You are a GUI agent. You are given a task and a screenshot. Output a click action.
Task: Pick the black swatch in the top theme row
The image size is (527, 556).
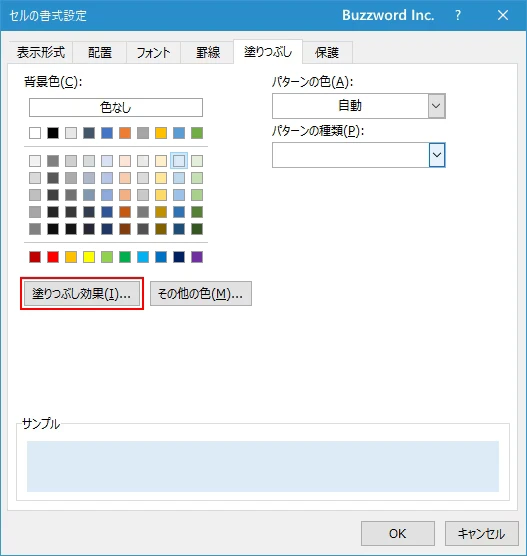(x=53, y=133)
